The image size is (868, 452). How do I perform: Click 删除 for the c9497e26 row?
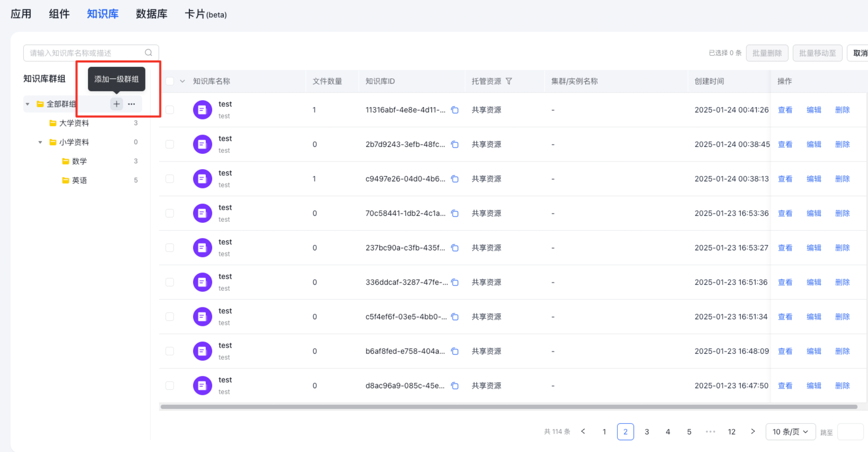[x=842, y=178]
